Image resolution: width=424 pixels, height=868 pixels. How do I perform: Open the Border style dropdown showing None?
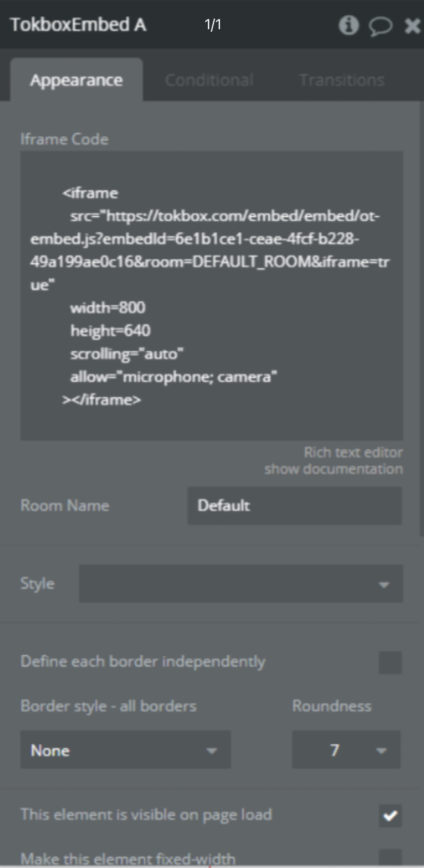coord(125,750)
